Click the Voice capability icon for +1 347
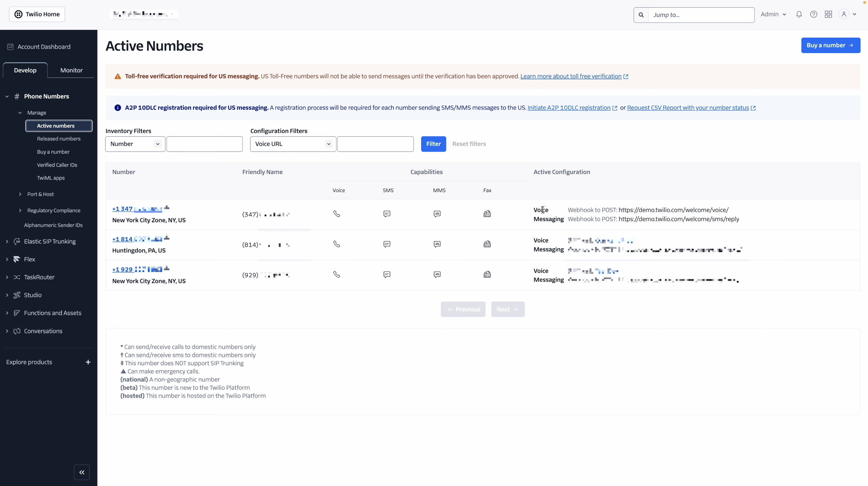The image size is (868, 486). (x=337, y=214)
